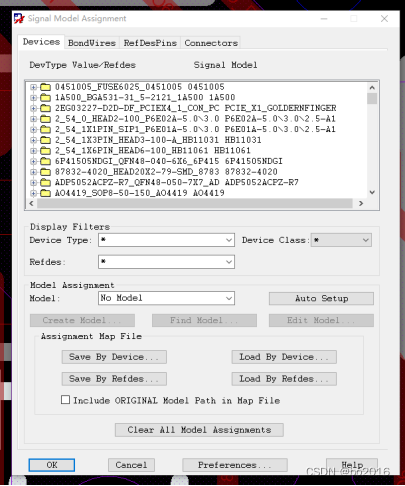This screenshot has width=405, height=486.
Task: Click folder icon of ADP5052ACPZ-R7 row
Action: click(45, 182)
